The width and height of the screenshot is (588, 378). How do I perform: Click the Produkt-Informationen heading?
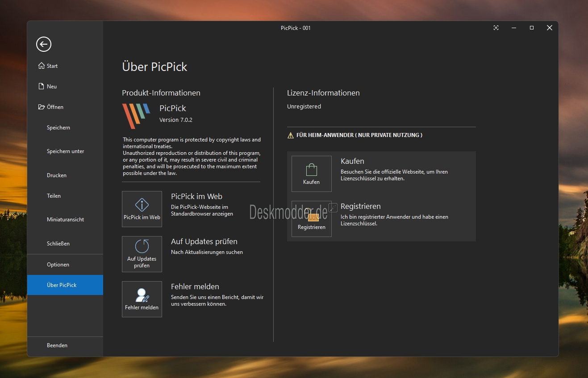tap(161, 93)
